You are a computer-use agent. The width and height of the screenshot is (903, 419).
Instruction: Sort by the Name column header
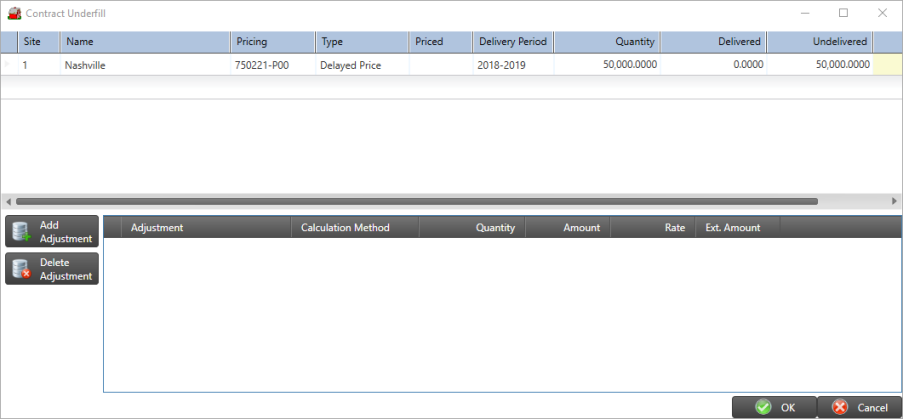tap(80, 42)
